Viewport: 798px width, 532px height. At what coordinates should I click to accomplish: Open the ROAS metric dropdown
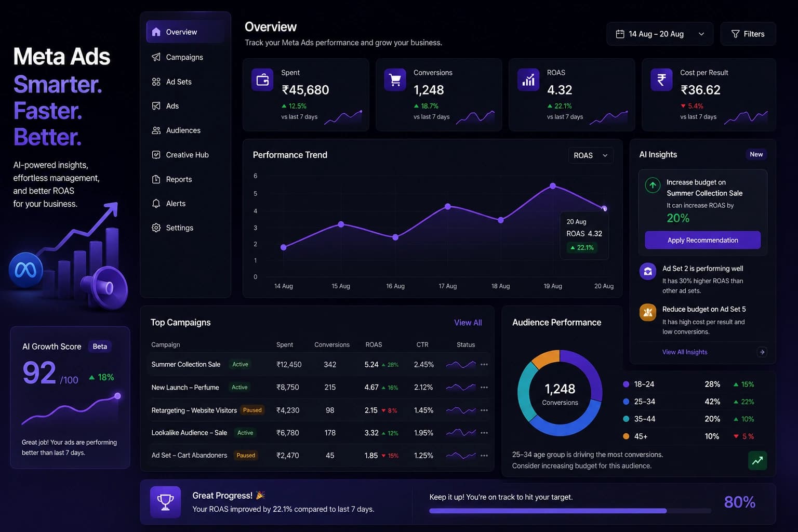click(x=591, y=155)
